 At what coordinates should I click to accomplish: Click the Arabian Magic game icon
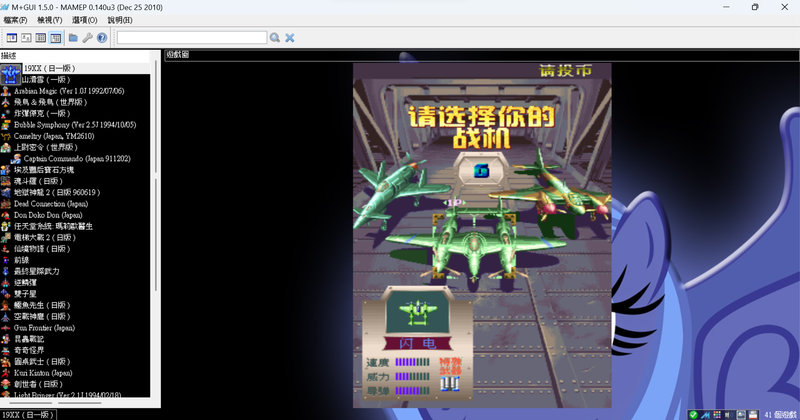(6, 91)
